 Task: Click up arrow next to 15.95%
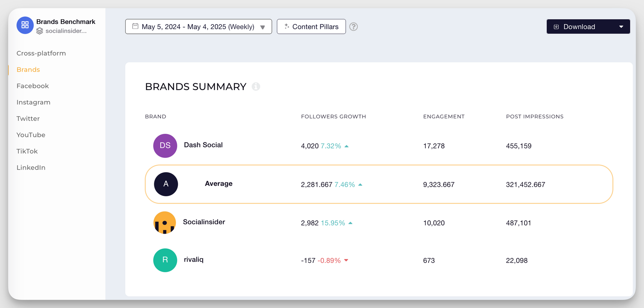tap(350, 223)
